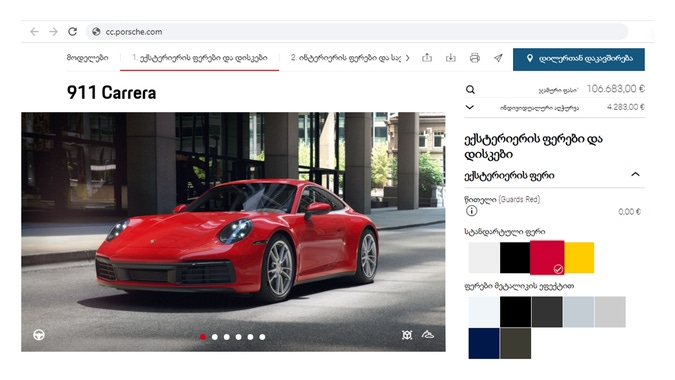
Task: Click the 911 Carrera heading
Action: pos(111,93)
